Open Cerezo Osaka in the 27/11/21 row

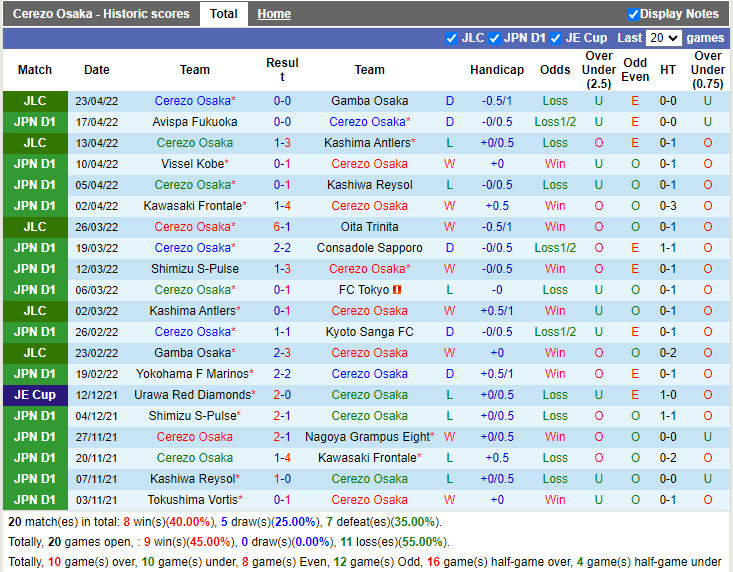(194, 437)
